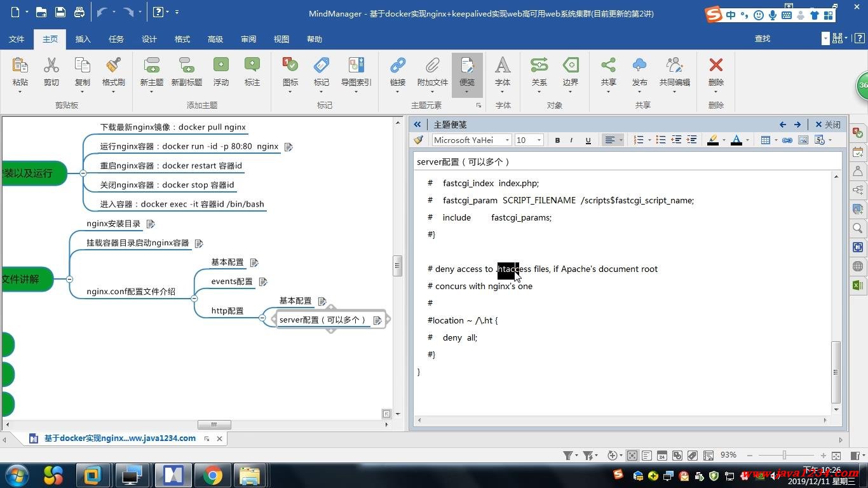868x488 pixels.
Task: Click the Cut (剪切) scissors icon
Action: click(51, 65)
